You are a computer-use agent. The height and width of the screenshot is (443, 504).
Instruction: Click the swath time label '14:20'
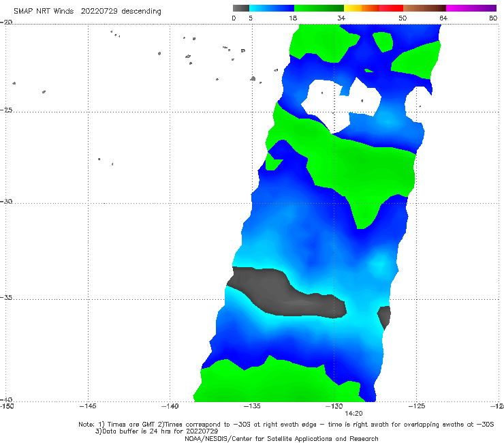click(x=353, y=414)
